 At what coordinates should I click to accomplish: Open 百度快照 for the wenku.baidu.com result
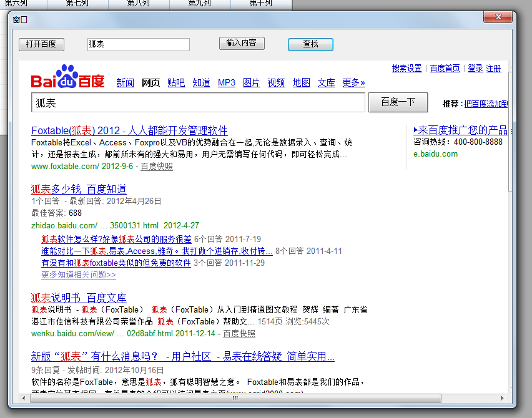239,334
